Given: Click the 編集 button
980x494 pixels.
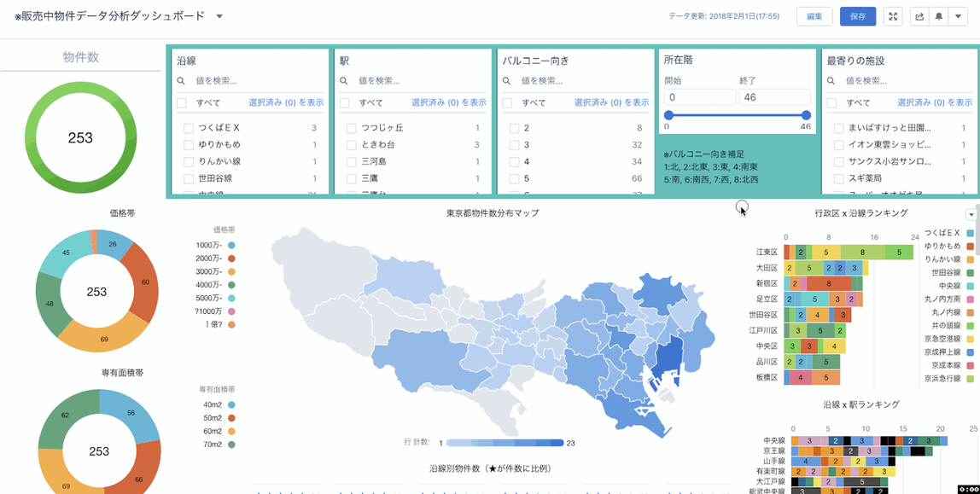Looking at the screenshot, I should 814,17.
